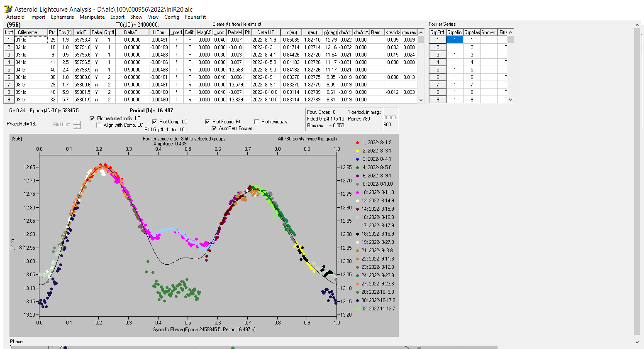Select filename cell 01r.lc
Screen dimensions: 644x349
(31, 40)
